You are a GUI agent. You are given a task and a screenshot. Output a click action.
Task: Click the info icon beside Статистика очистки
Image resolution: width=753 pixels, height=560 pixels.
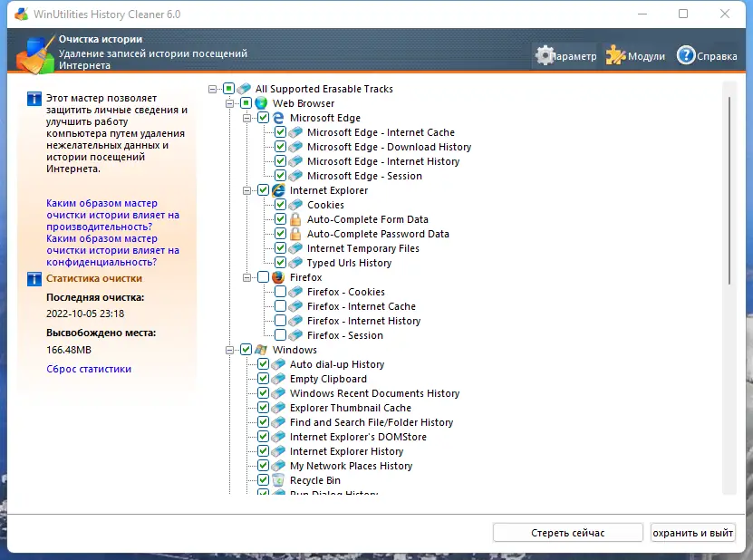pos(34,278)
